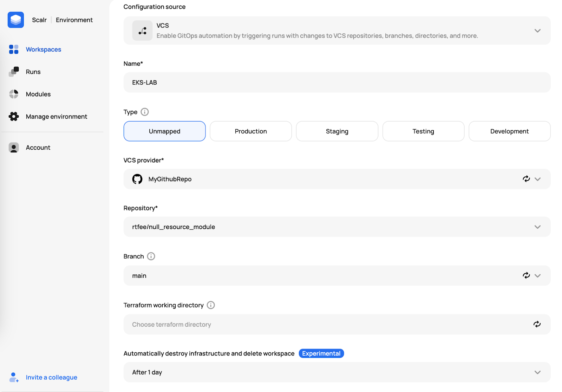Open Manage environment settings
Screen dimensions: 562x392
point(57,117)
